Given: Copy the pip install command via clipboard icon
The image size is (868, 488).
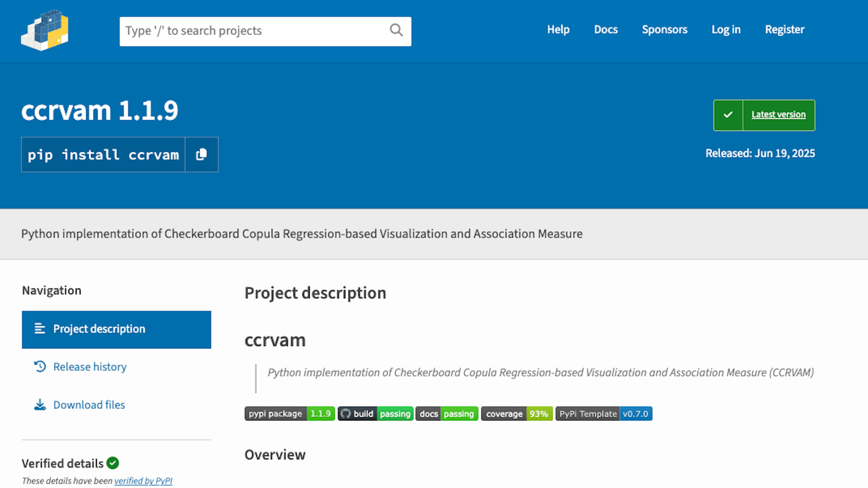Looking at the screenshot, I should (201, 154).
